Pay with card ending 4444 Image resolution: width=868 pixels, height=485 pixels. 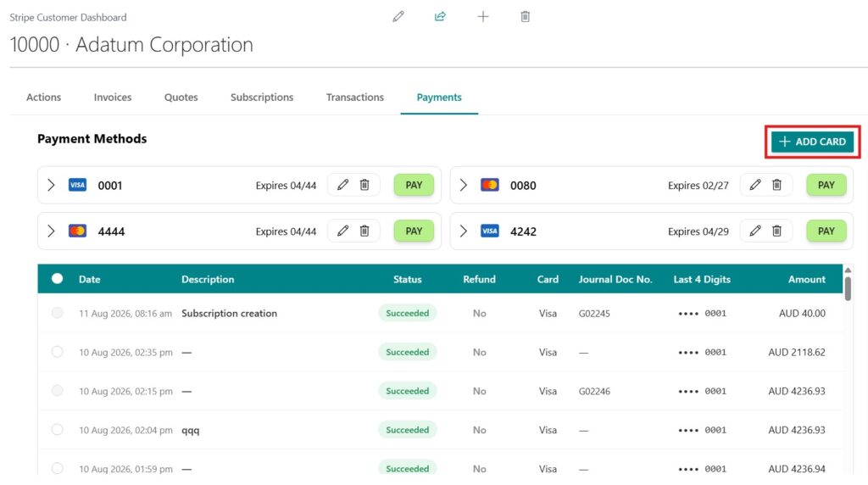[414, 231]
